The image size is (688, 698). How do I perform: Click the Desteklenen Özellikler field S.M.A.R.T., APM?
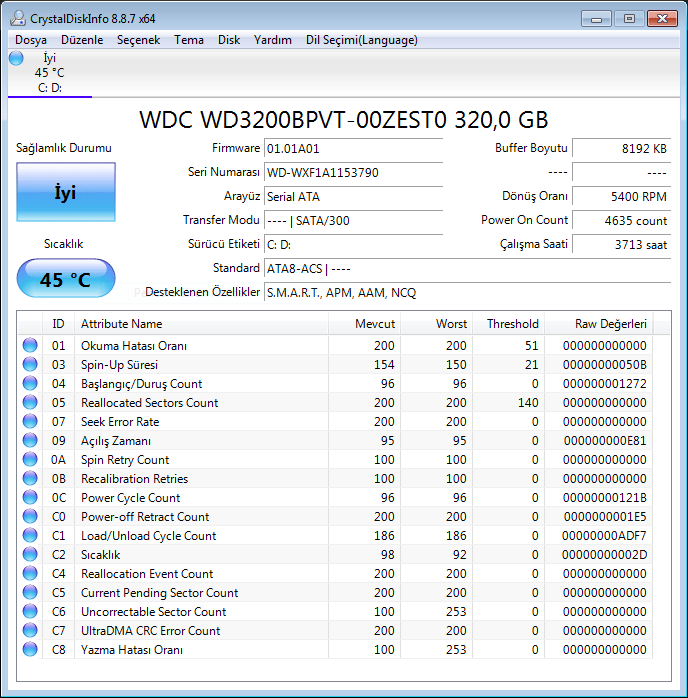pyautogui.click(x=467, y=292)
